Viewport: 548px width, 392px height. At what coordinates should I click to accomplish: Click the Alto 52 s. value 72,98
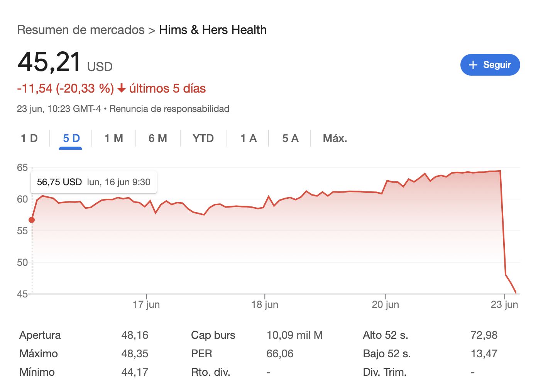coord(484,335)
